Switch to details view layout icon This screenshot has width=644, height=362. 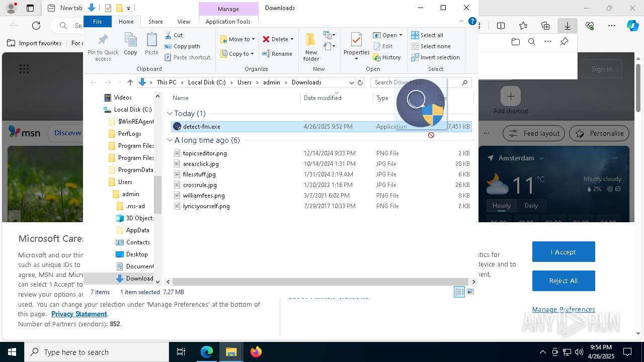pos(459,292)
